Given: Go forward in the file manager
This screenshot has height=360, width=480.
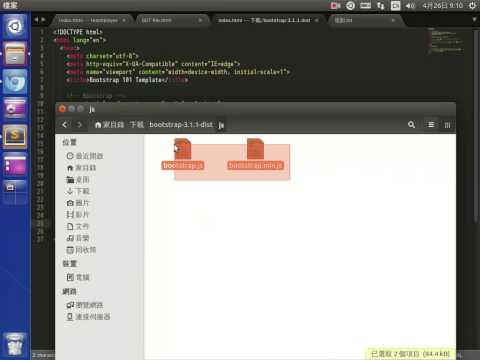Looking at the screenshot, I should pyautogui.click(x=79, y=125).
